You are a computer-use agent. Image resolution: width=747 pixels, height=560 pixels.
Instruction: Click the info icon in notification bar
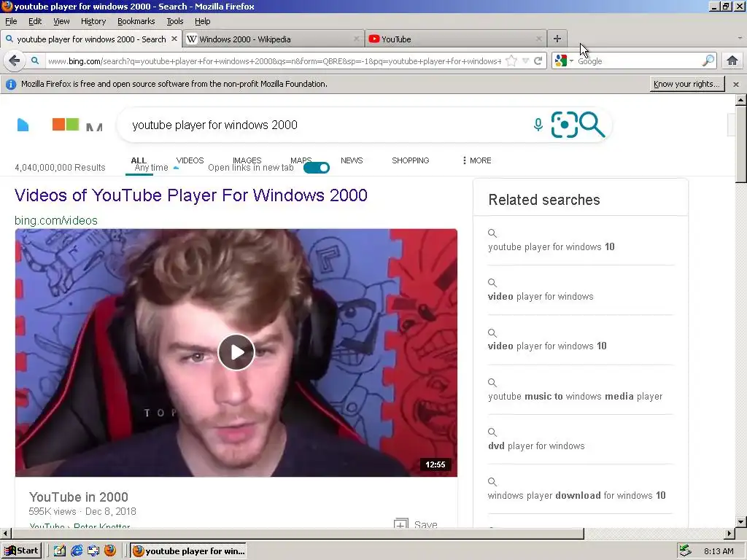pos(10,85)
